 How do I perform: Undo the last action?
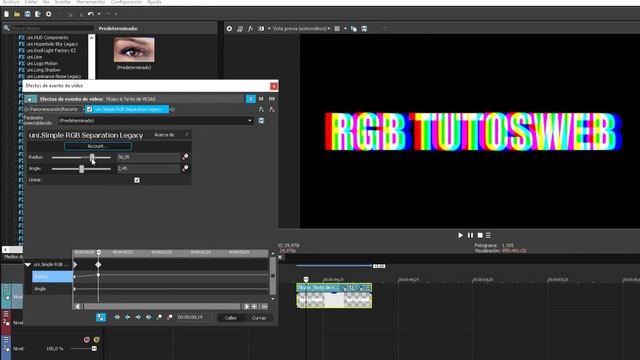pyautogui.click(x=91, y=14)
